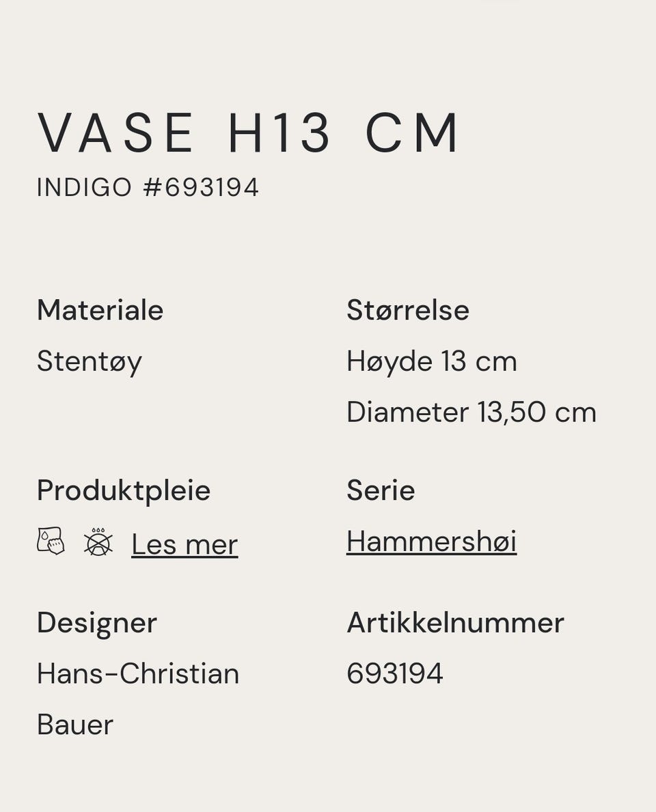The height and width of the screenshot is (812, 656).
Task: Click the Produktpleie heading
Action: tap(124, 490)
